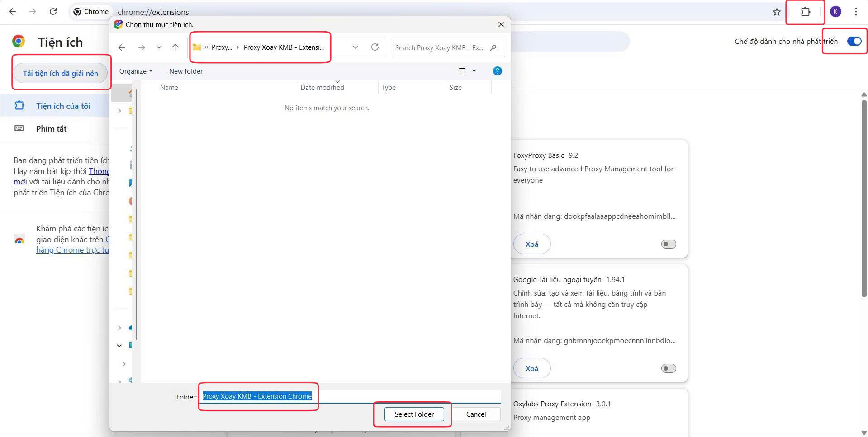Click the dialog's up-one-level arrow

click(175, 47)
